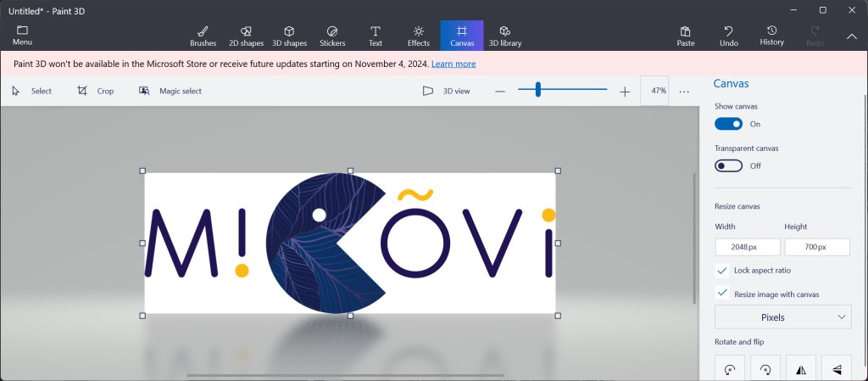Undo the last action
868x381 pixels.
tap(728, 36)
